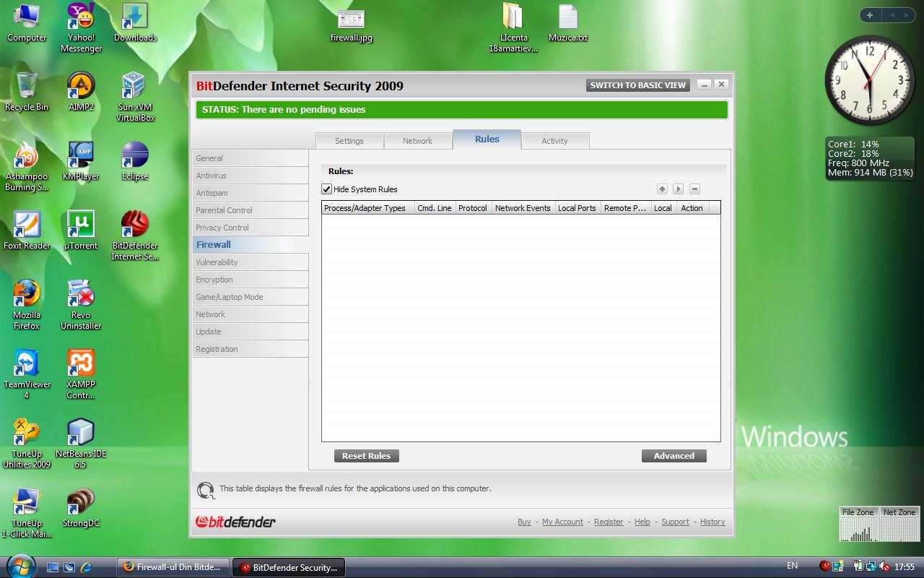The height and width of the screenshot is (578, 924).
Task: Open the Computer desktop icon
Action: pyautogui.click(x=27, y=24)
